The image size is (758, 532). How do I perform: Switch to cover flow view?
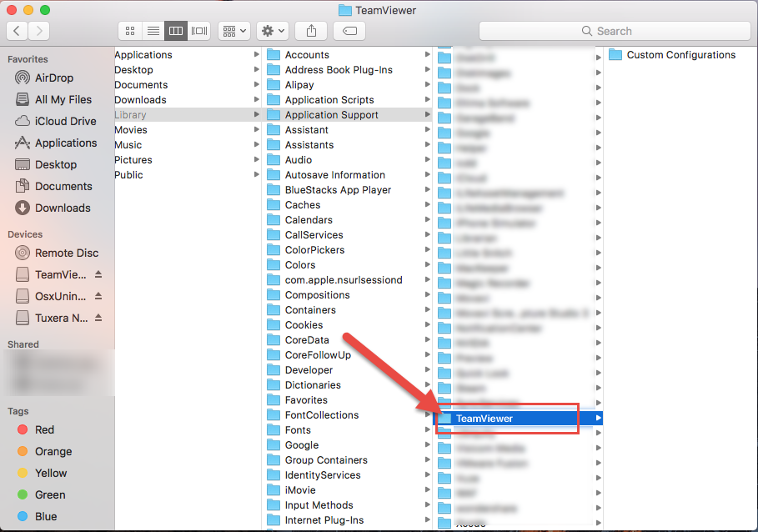point(198,31)
